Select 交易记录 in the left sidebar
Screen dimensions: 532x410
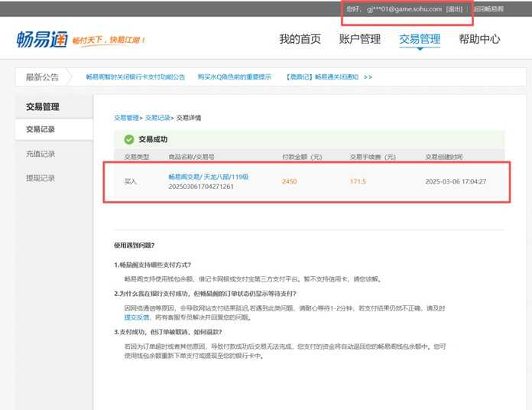(x=41, y=129)
